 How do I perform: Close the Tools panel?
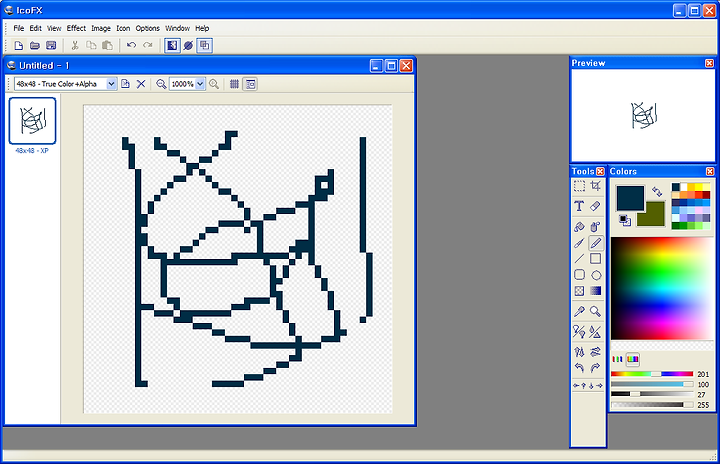point(600,171)
